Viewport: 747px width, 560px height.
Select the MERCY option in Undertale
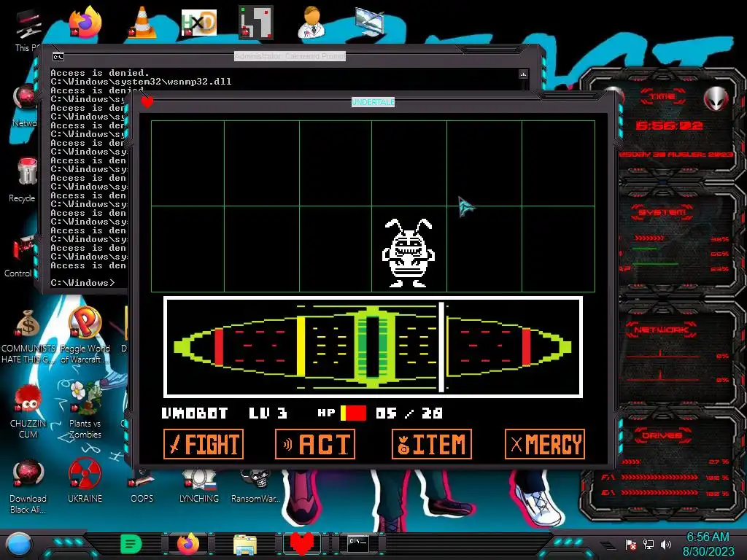point(544,444)
